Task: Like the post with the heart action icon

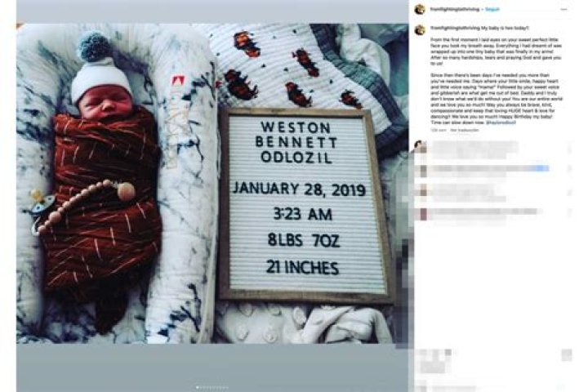Action: [421, 355]
